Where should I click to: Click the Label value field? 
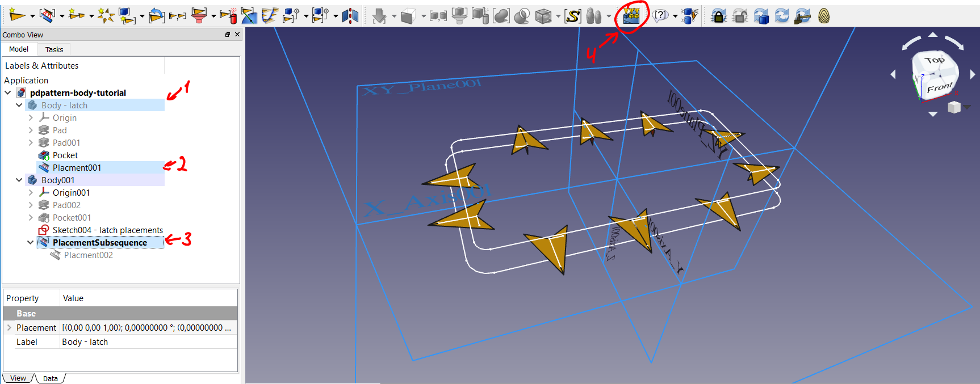[149, 342]
